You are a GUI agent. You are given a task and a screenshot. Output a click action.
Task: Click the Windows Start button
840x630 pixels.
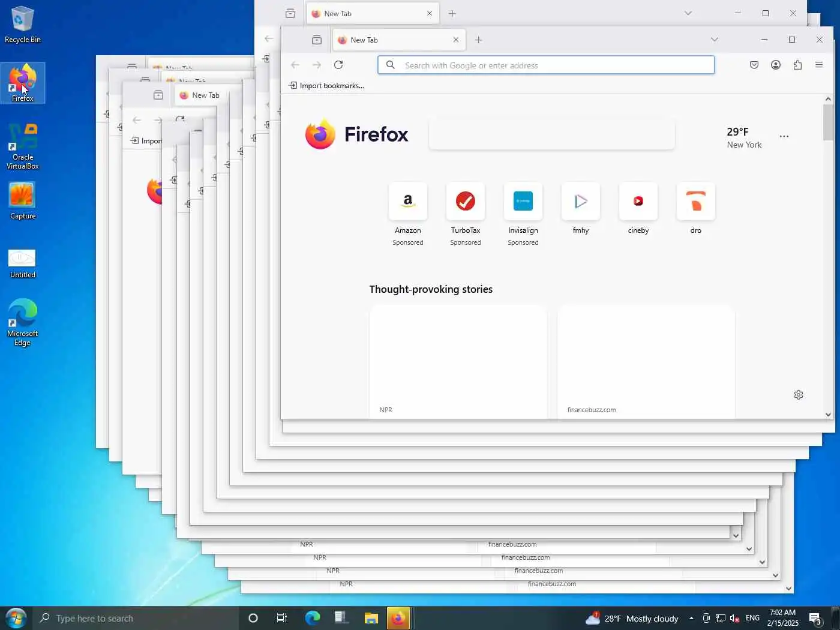pyautogui.click(x=16, y=618)
